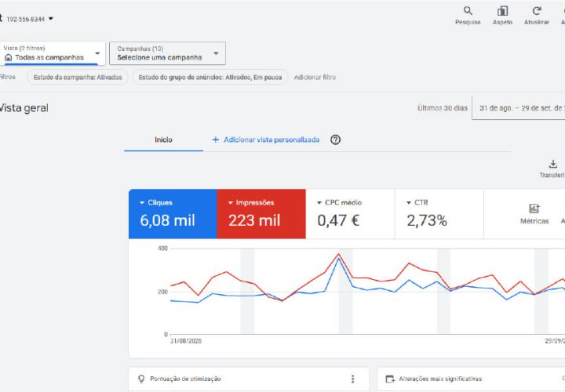This screenshot has height=392, width=565.
Task: Click the home icon in Todas as campanhas
Action: (9, 57)
